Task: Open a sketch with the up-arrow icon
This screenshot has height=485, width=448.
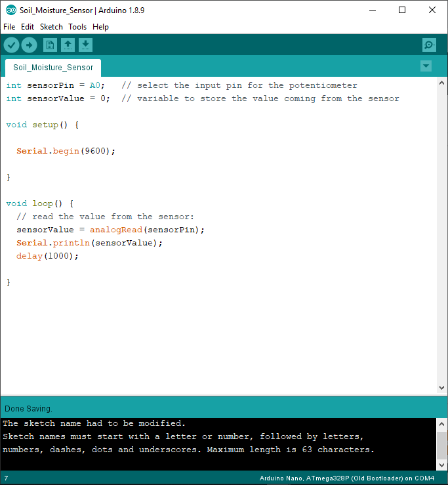Action: point(68,45)
